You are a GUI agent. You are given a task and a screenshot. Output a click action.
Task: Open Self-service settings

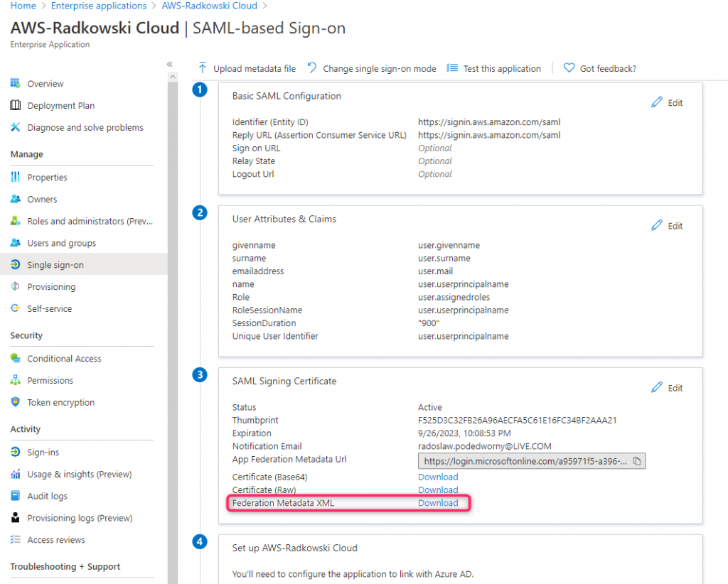click(50, 308)
